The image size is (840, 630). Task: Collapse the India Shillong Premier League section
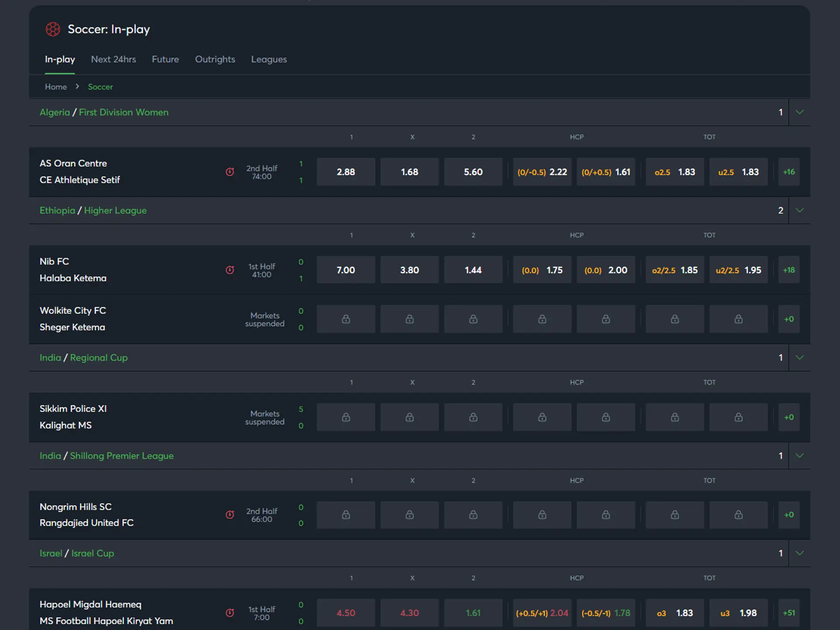tap(799, 455)
